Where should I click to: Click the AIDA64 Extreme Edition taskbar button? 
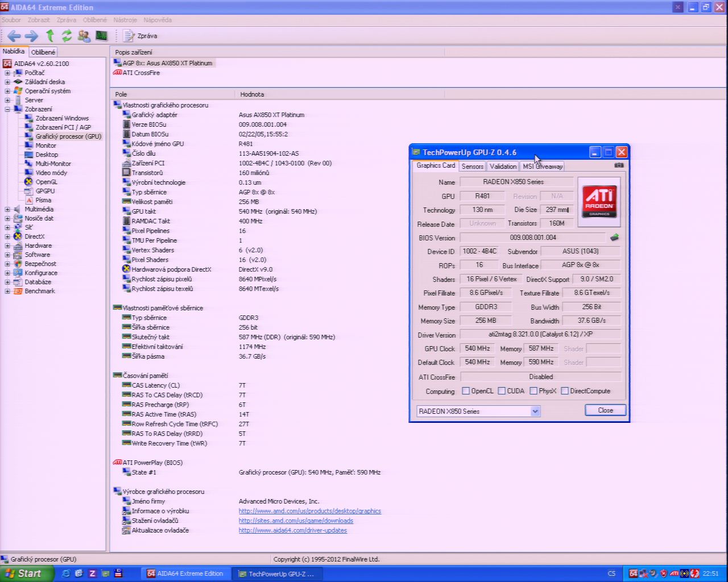(186, 573)
